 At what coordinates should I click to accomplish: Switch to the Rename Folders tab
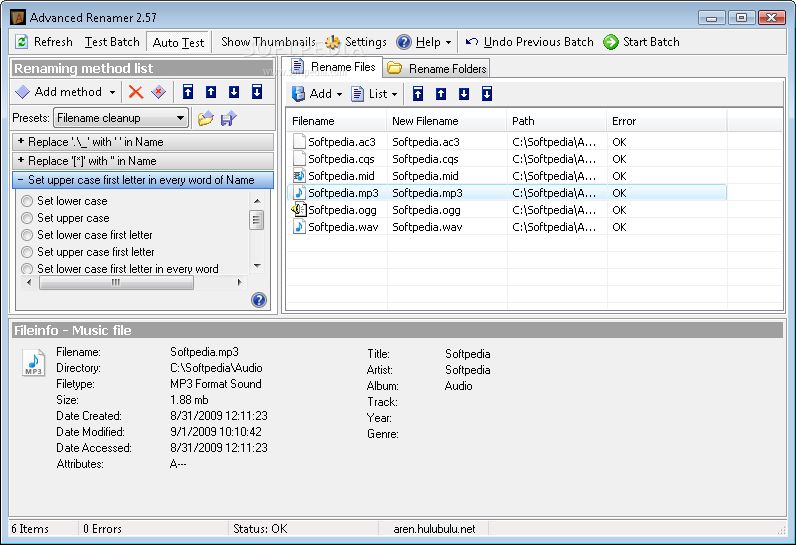point(437,68)
